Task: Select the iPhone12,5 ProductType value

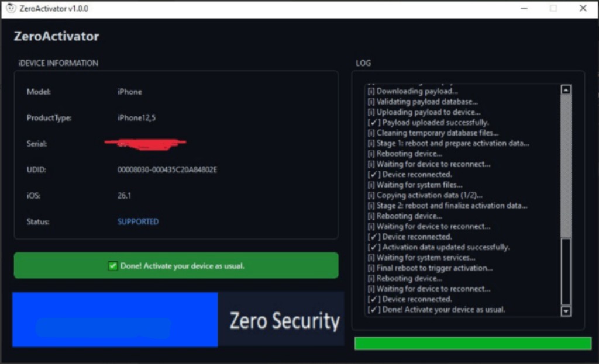Action: [136, 118]
